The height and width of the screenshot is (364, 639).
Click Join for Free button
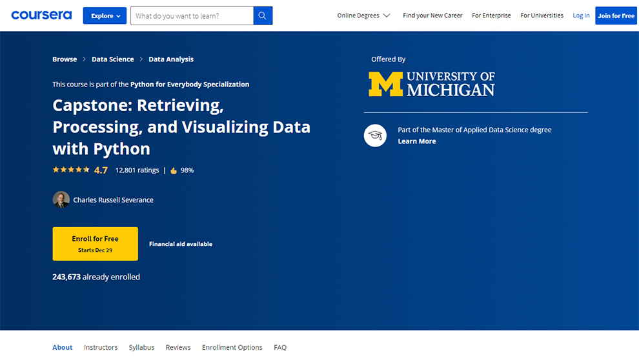[616, 15]
